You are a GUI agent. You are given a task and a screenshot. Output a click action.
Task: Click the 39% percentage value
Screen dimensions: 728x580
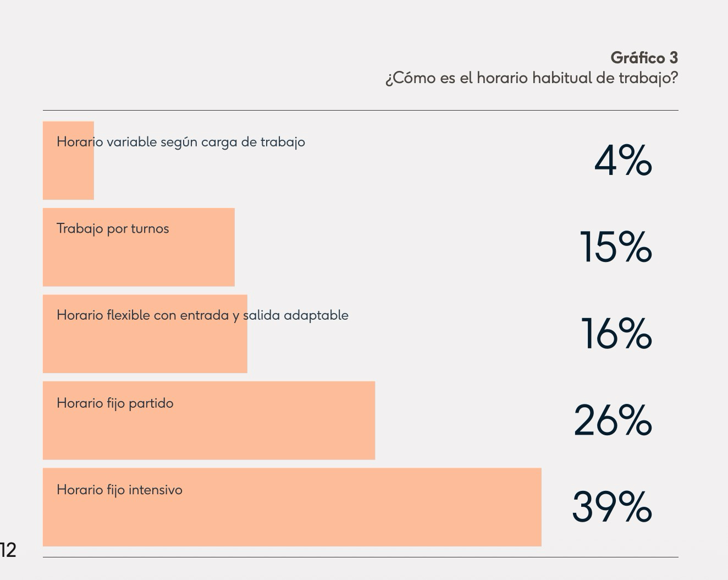point(612,507)
